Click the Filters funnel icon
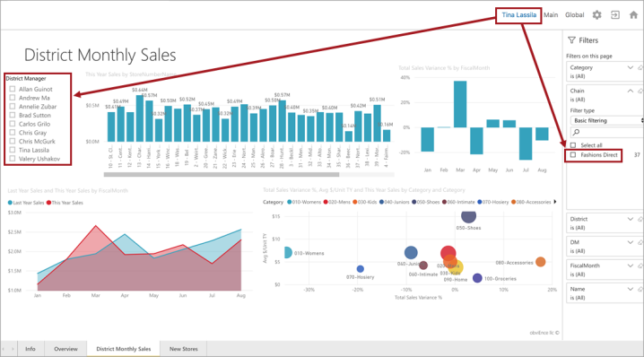The image size is (644, 357). [571, 40]
